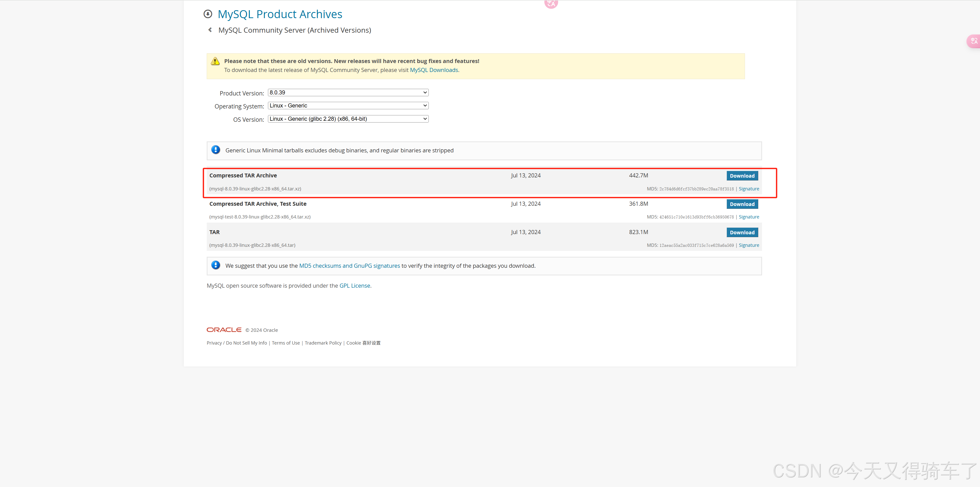Click the pink translate icon at top center
Screen dimensions: 980x487
tap(551, 3)
